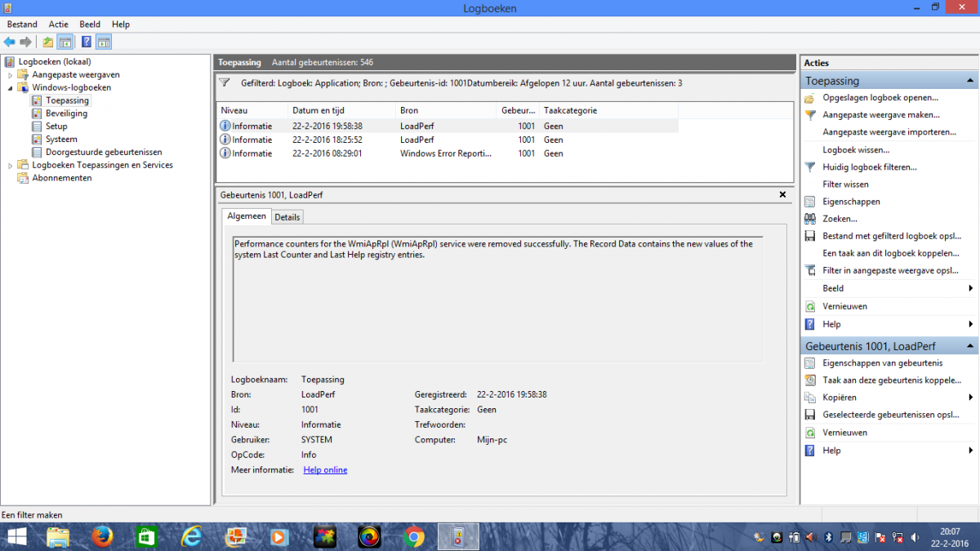
Task: Open the Help menu in menu bar
Action: [x=121, y=24]
